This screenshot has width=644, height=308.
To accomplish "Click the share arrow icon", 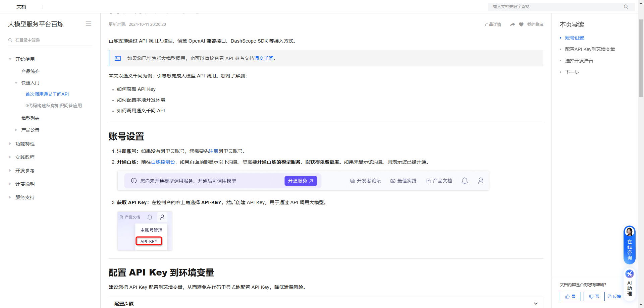I will tap(512, 24).
